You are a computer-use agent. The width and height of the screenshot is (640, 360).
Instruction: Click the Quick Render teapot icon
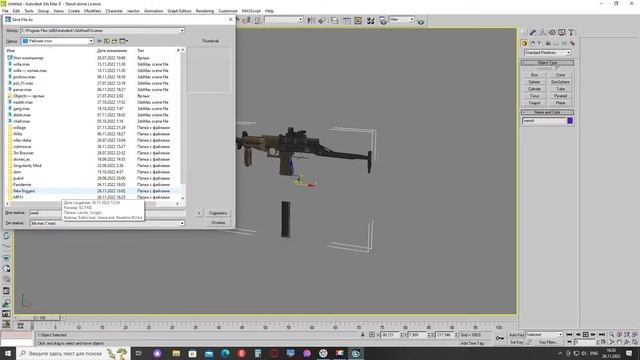click(421, 20)
